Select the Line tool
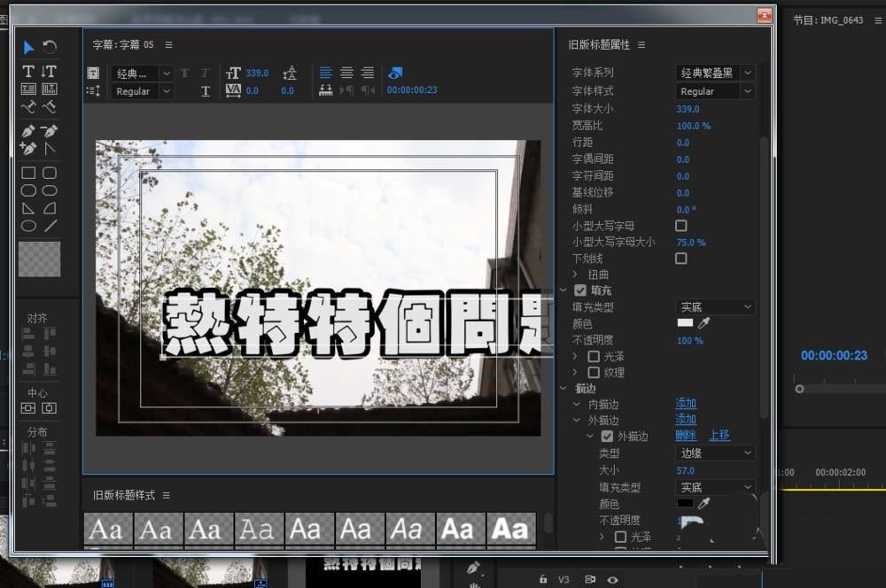This screenshot has width=886, height=588. (51, 225)
